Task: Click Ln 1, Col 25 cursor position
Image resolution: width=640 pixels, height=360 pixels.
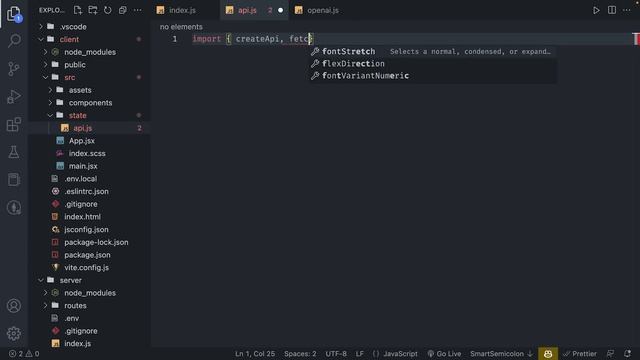Action: (255, 354)
